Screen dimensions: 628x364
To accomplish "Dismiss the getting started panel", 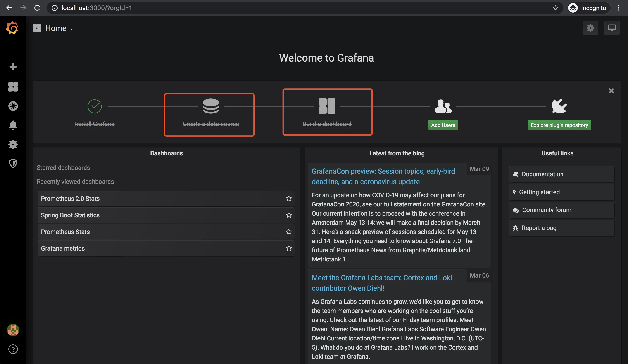I will [x=611, y=91].
